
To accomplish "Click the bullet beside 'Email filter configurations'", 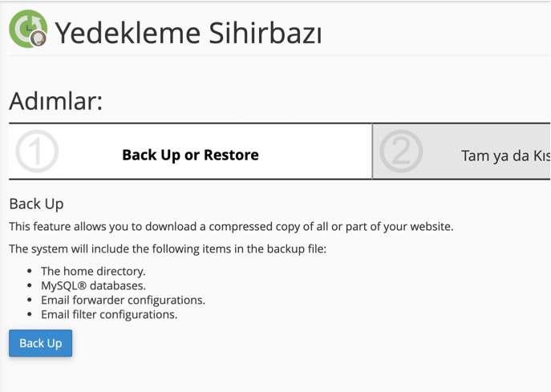I will (30, 315).
